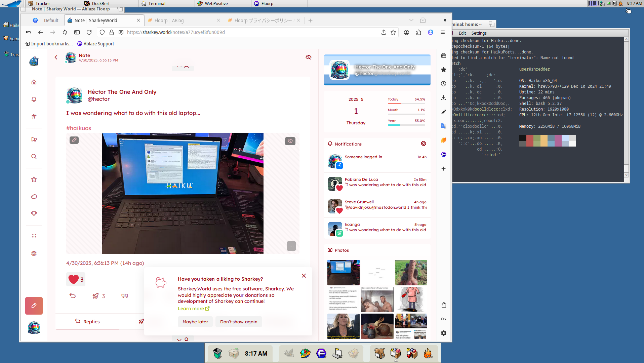The width and height of the screenshot is (644, 363).
Task: Go back with the note header chevron
Action: (56, 57)
